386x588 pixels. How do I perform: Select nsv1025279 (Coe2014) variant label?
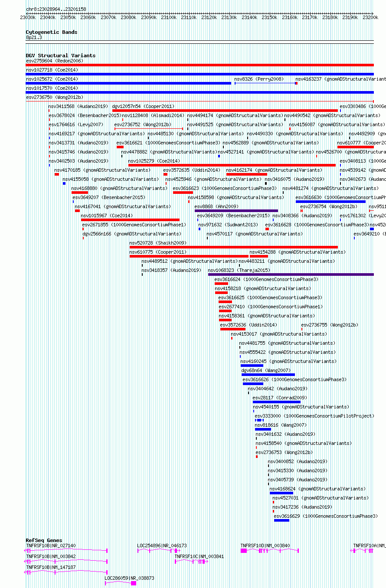pos(154,161)
